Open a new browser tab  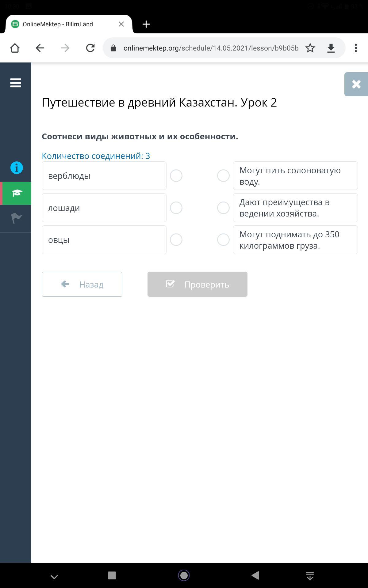click(146, 24)
